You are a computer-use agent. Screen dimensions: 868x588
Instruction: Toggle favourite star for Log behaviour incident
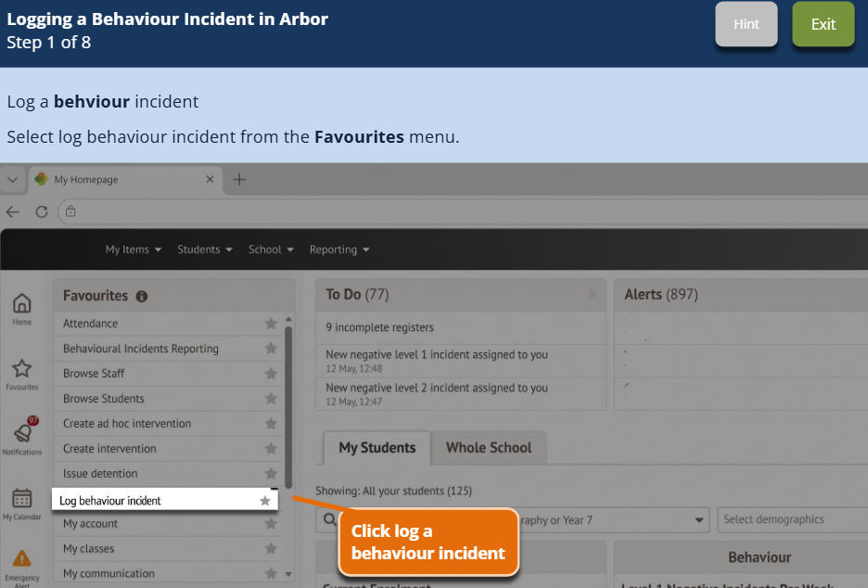(x=265, y=501)
